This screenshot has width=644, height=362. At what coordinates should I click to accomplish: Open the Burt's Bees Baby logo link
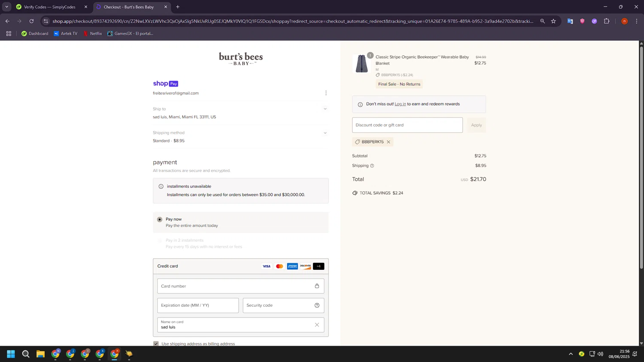[x=241, y=59]
